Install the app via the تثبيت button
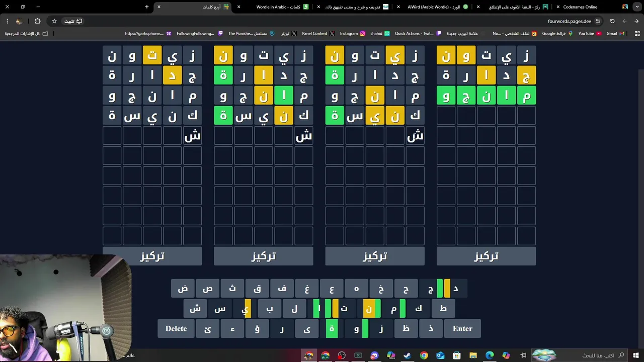This screenshot has width=644, height=362. [x=73, y=21]
